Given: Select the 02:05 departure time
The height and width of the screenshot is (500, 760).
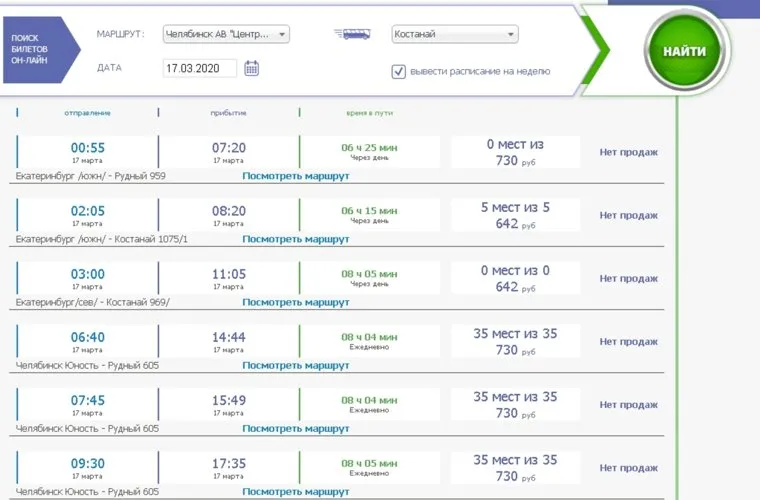Looking at the screenshot, I should coord(87,211).
